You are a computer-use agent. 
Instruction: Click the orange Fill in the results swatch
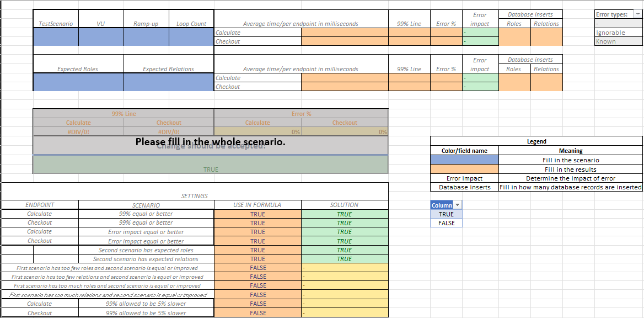464,169
